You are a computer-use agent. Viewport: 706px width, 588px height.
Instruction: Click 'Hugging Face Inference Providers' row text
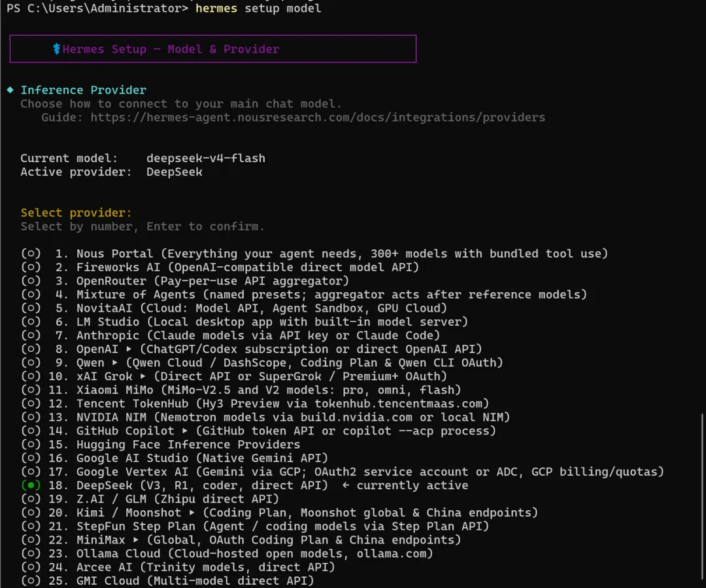(x=188, y=444)
